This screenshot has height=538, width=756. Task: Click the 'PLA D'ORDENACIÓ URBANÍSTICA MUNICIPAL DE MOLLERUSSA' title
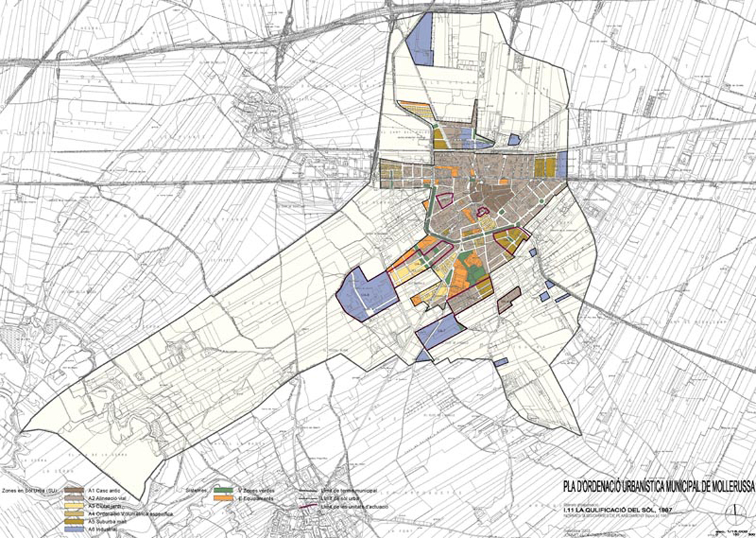click(659, 486)
